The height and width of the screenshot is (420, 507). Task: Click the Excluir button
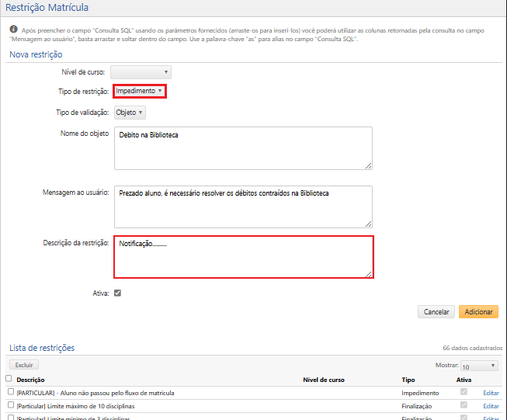[x=24, y=365]
